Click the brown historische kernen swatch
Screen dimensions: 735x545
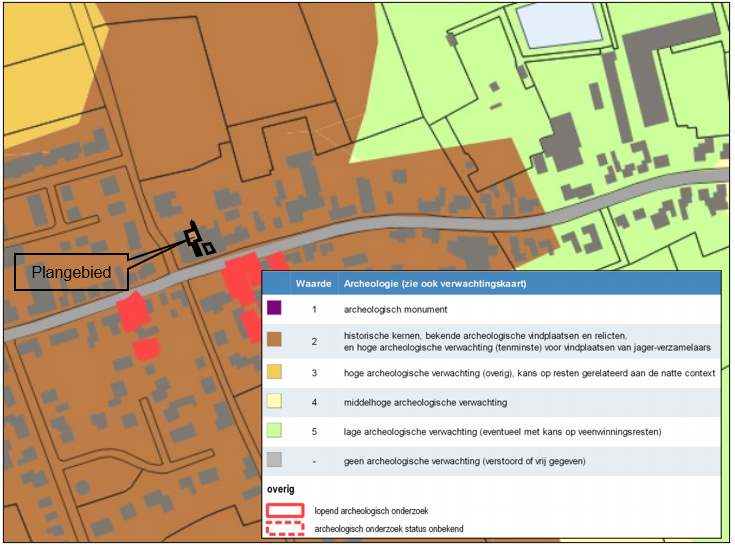point(274,340)
